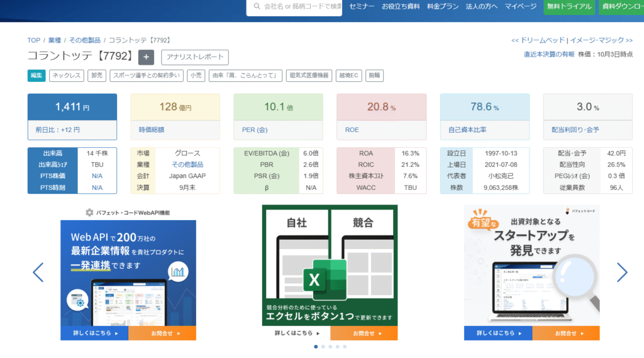Open the 直近本決算の有報 link
Viewport: 644px width, 358px height.
(548, 54)
